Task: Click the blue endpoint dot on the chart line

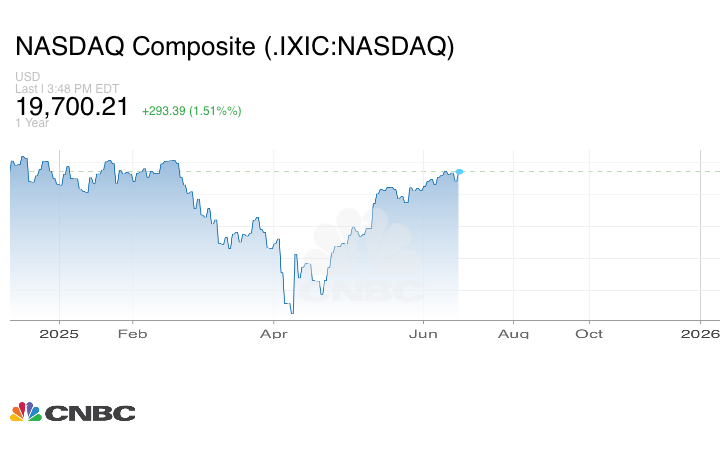Action: pos(459,172)
